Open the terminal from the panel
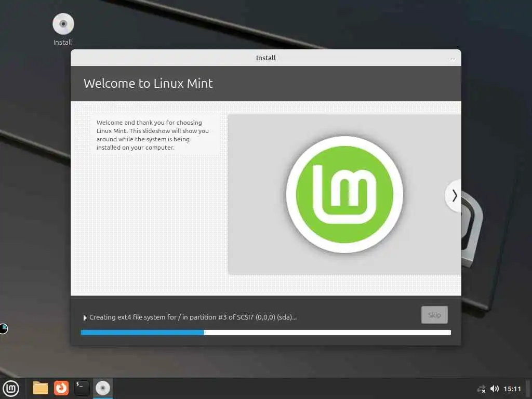 (82, 388)
